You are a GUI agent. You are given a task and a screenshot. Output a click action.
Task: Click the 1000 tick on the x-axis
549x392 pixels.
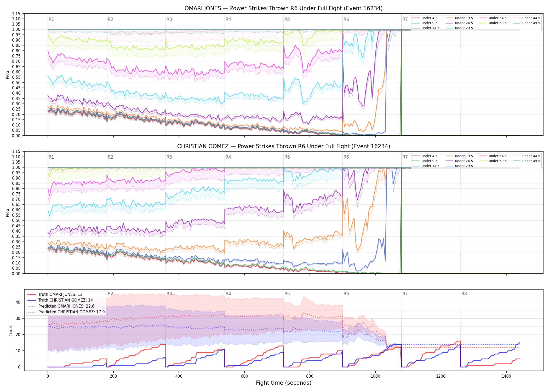point(375,376)
